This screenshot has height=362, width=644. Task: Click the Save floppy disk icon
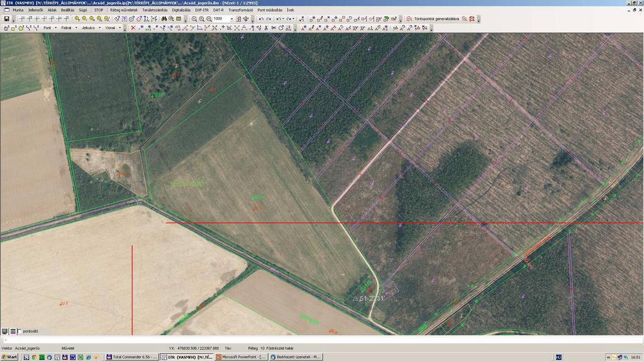point(6,19)
